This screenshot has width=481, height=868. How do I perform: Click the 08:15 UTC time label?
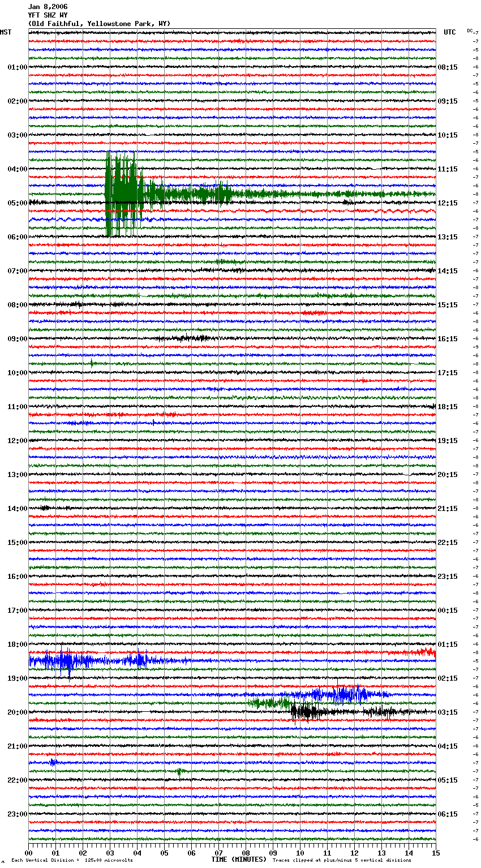point(448,67)
